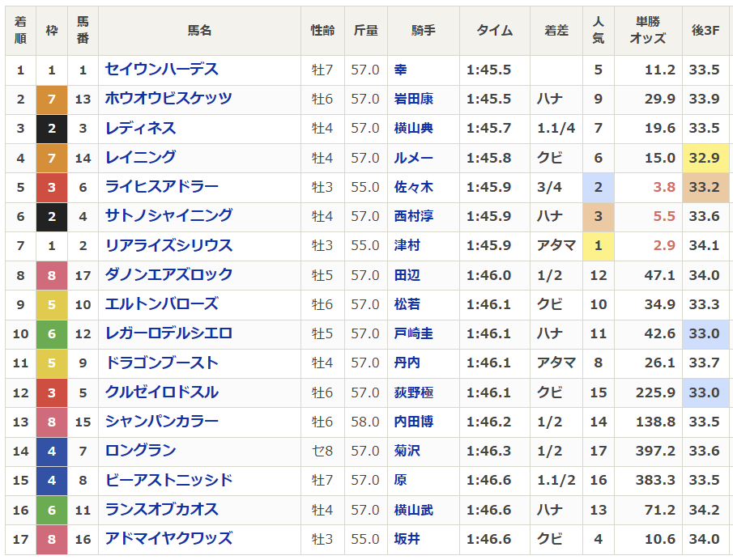Open jockey link 荻野極
733x560 pixels.
[413, 392]
